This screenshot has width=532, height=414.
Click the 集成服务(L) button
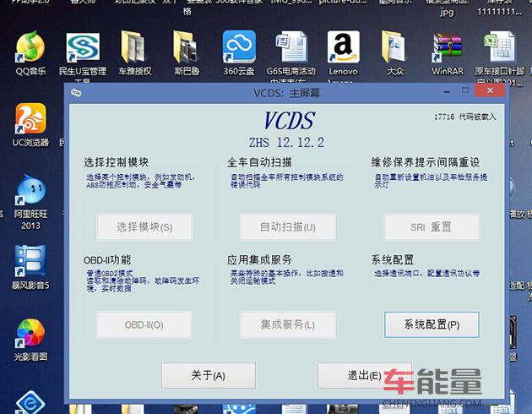[288, 324]
